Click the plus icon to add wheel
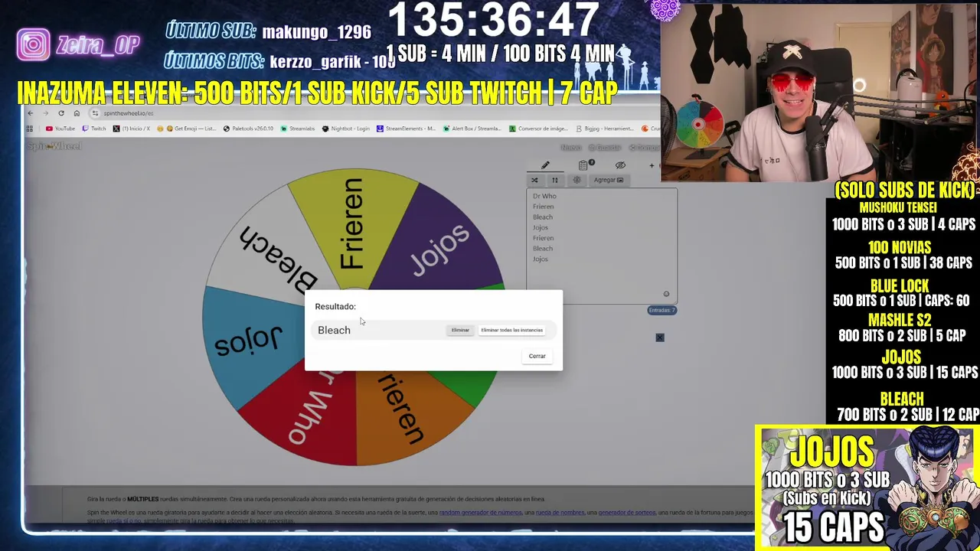Viewport: 980px width, 551px height. pyautogui.click(x=652, y=165)
